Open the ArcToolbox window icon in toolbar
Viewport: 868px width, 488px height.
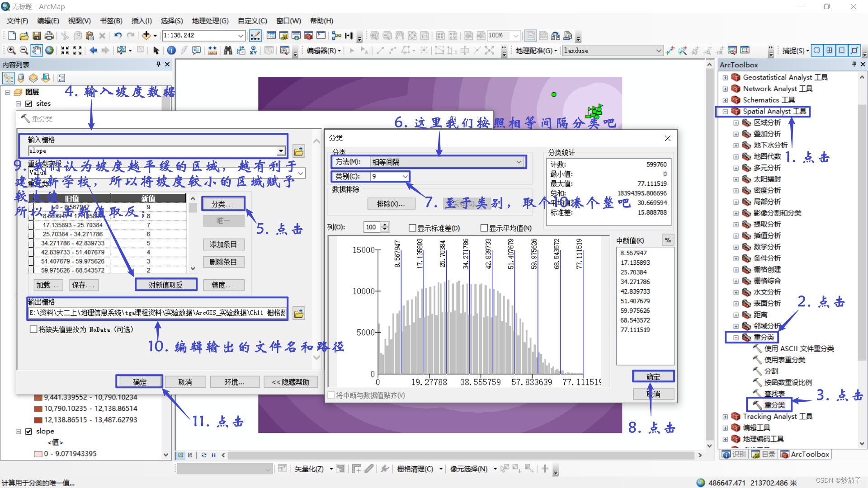308,36
